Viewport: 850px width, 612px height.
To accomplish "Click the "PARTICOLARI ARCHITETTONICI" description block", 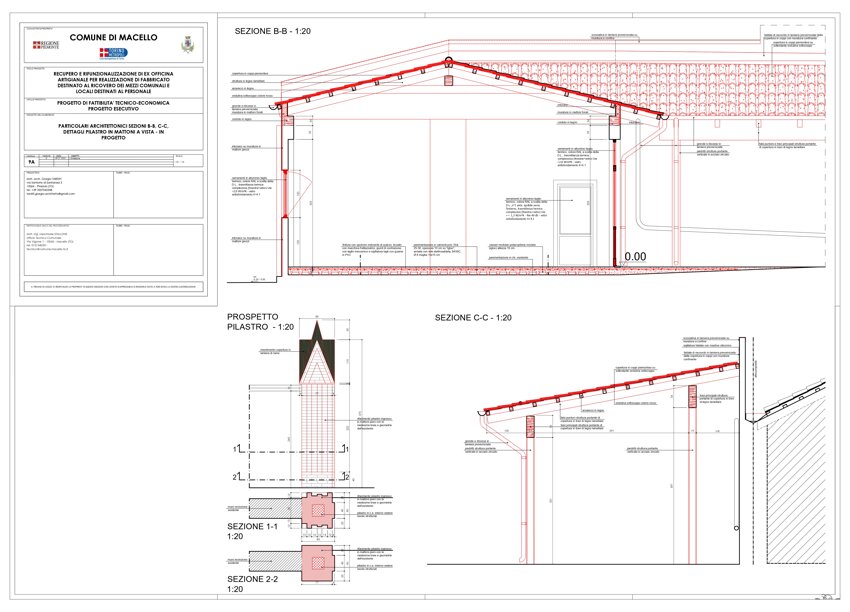I will pyautogui.click(x=113, y=130).
